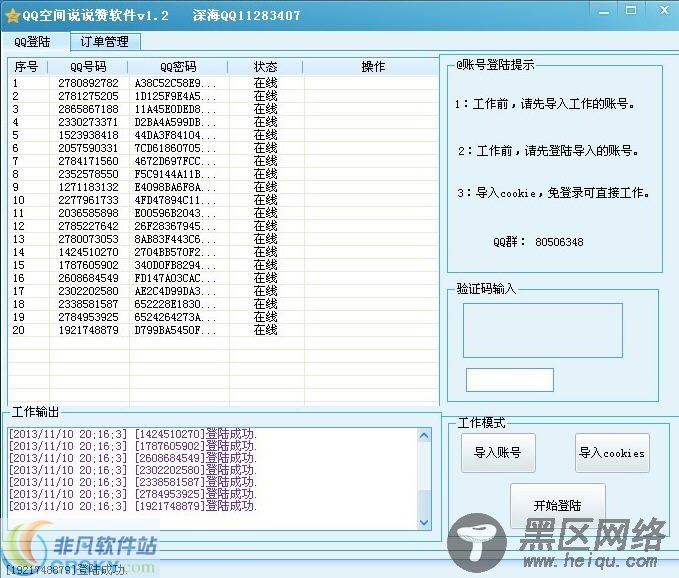Click the captcha image display box
The image size is (679, 578).
tap(543, 330)
